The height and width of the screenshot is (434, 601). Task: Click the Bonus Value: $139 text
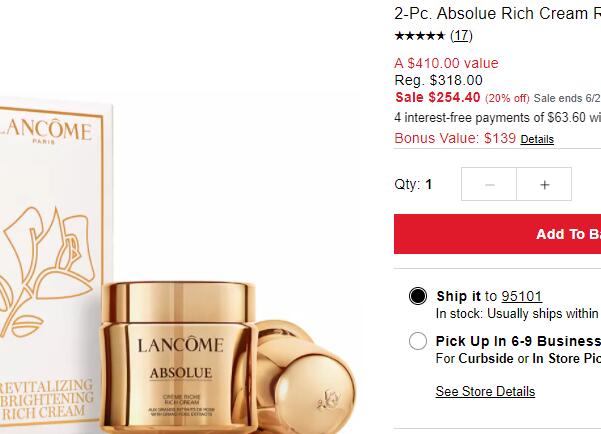455,138
